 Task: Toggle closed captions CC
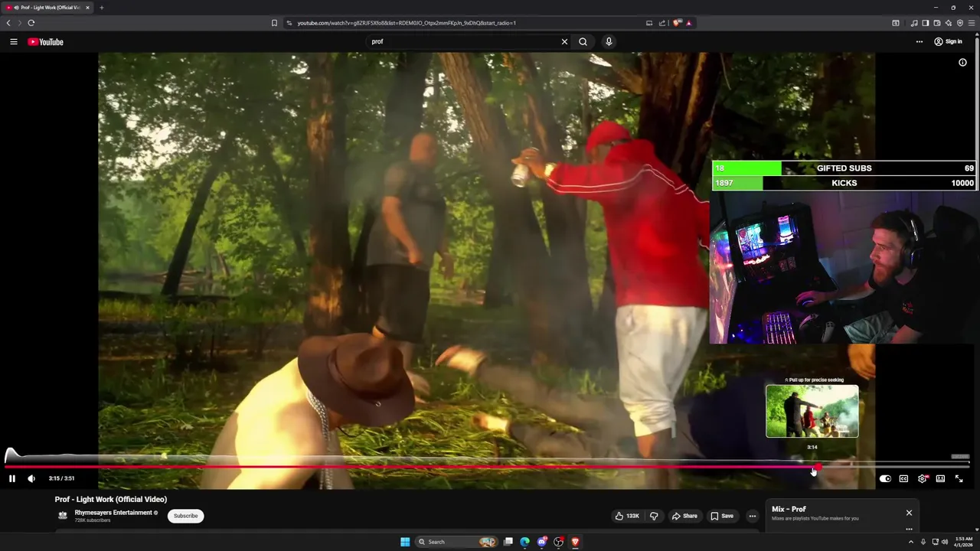pos(903,478)
